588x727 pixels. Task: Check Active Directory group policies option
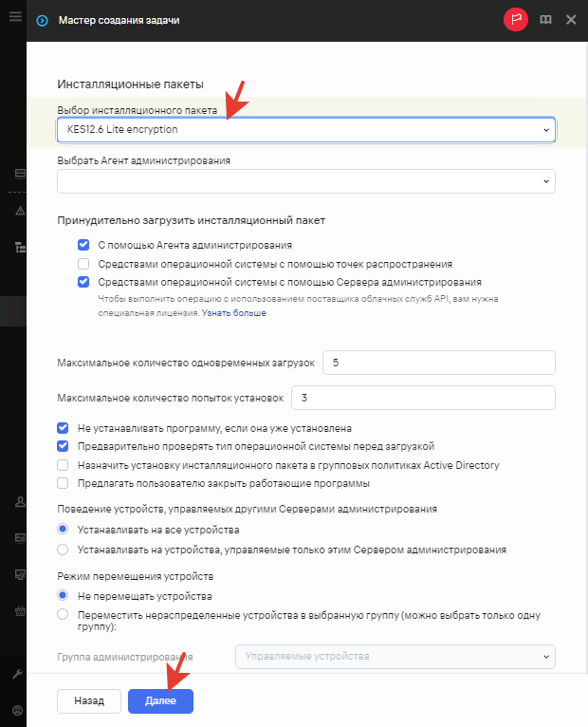point(63,465)
